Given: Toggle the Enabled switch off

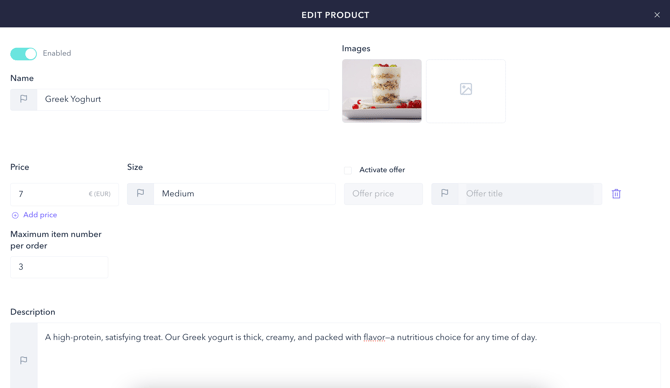Looking at the screenshot, I should click(x=24, y=53).
